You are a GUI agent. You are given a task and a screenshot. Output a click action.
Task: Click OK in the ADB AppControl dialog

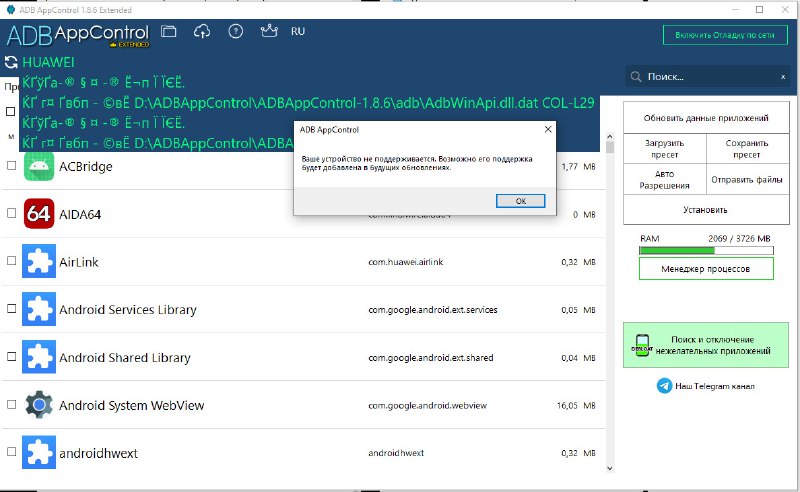(520, 201)
